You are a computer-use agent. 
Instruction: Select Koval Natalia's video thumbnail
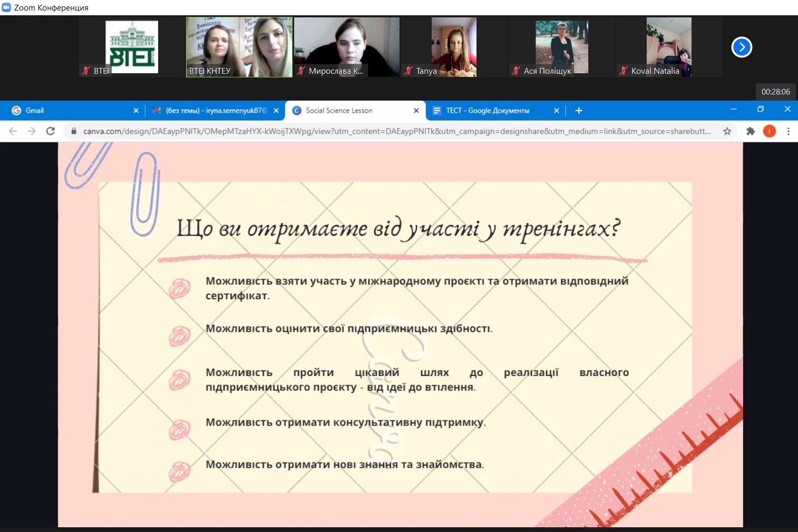[x=669, y=47]
